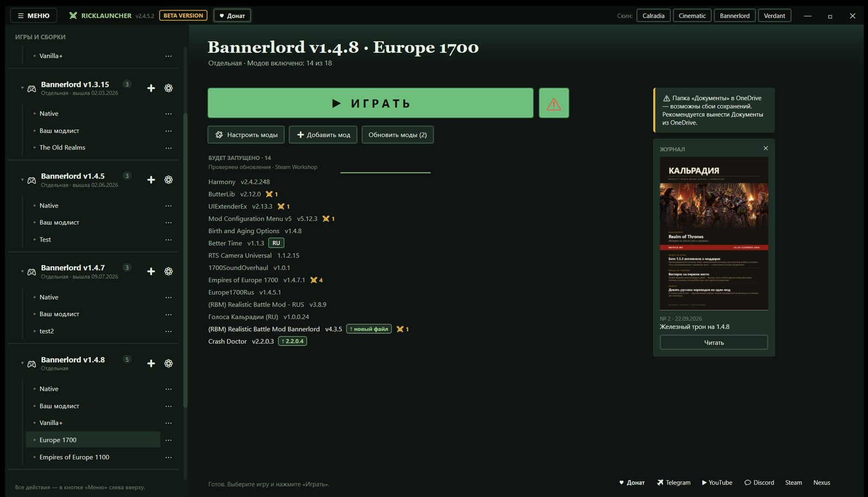Click the crossed-swords badge next to ButterLib

[x=272, y=194]
